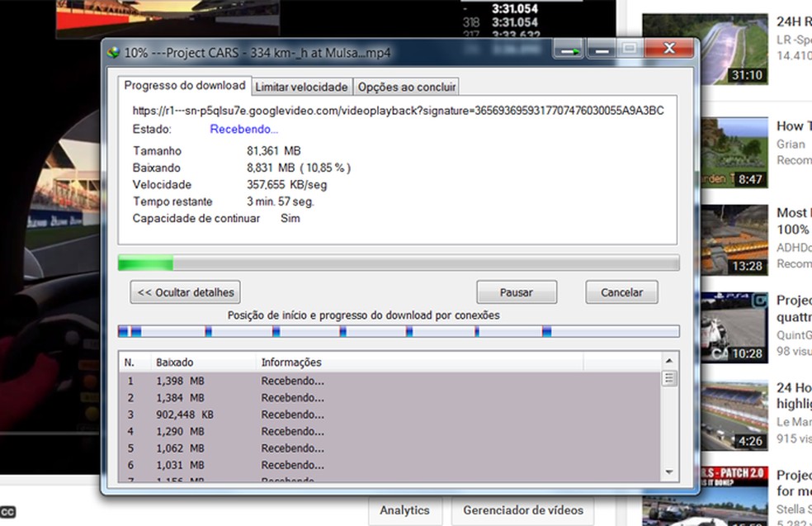Click the 3 min. 57 seg. remaining time
Viewport: 812px width, 526px height.
click(281, 201)
